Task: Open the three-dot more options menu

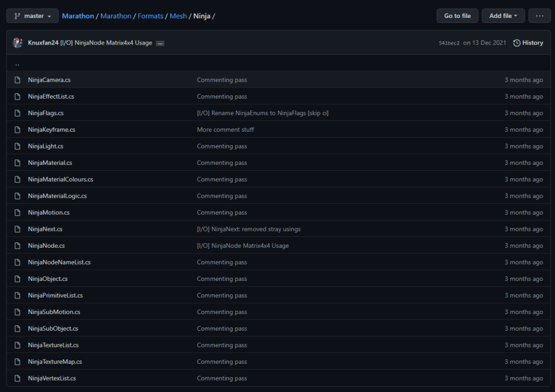Action: pos(539,16)
